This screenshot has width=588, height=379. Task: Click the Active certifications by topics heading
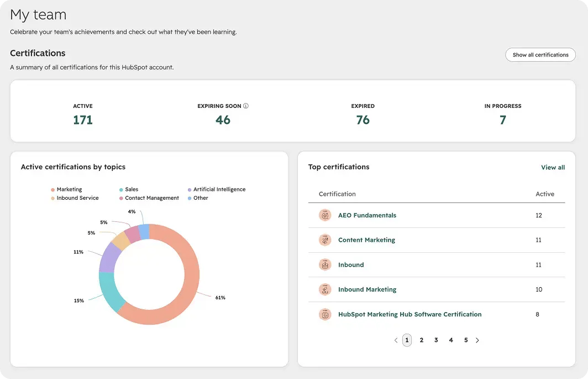pos(73,167)
